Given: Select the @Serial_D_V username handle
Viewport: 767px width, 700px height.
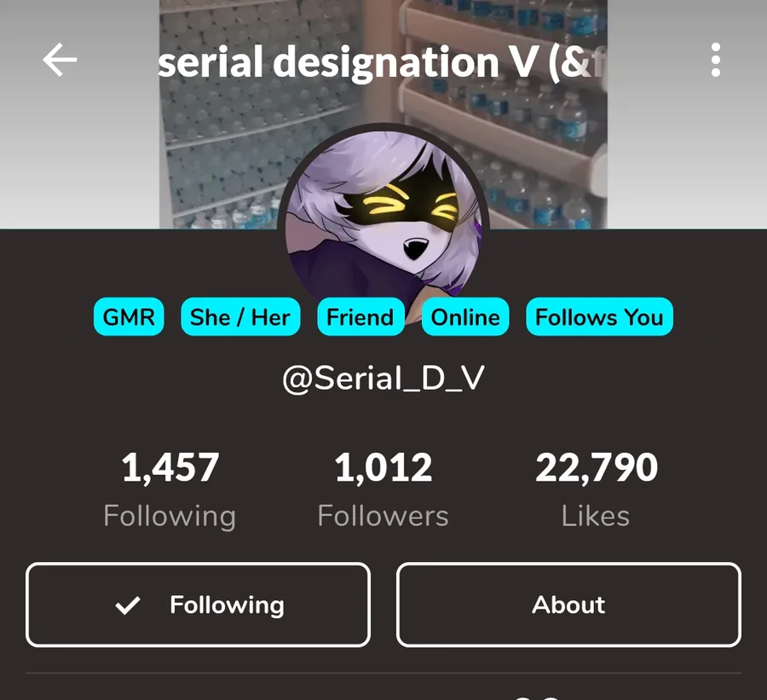Looking at the screenshot, I should point(383,379).
